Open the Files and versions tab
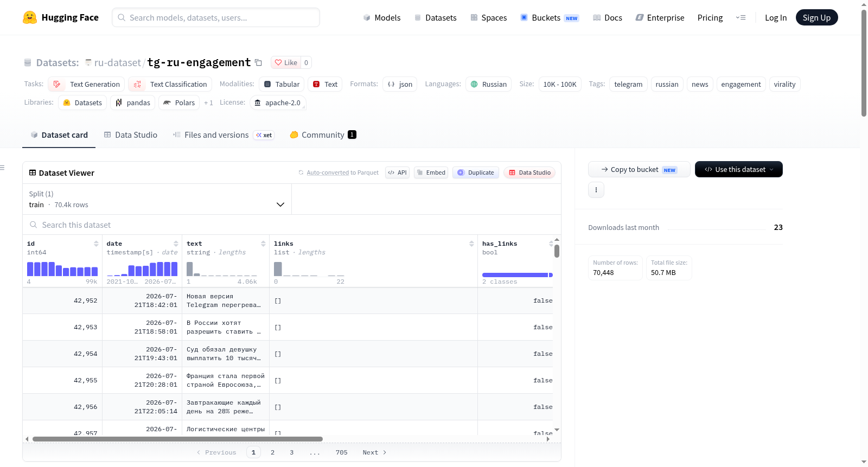This screenshot has width=868, height=467. coord(224,135)
